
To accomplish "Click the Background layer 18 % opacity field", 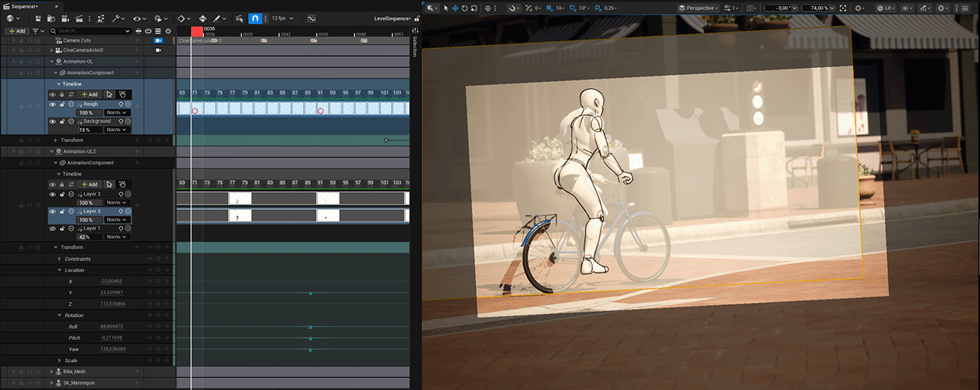I will coord(90,129).
